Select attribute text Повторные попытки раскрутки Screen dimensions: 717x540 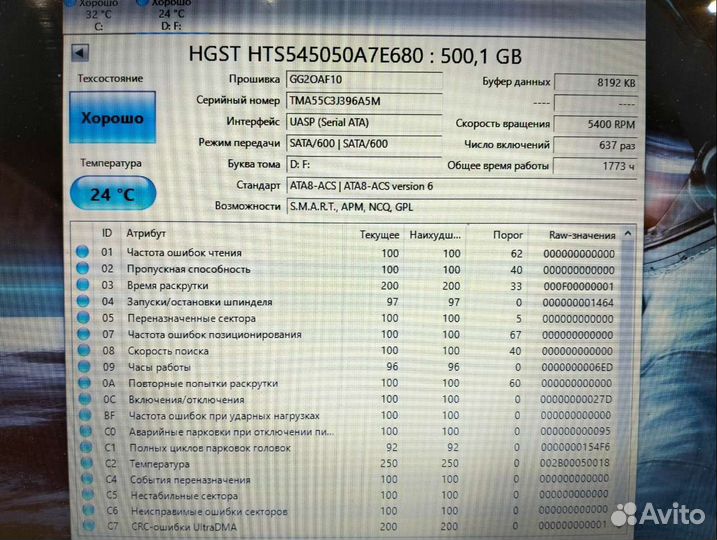(x=203, y=383)
